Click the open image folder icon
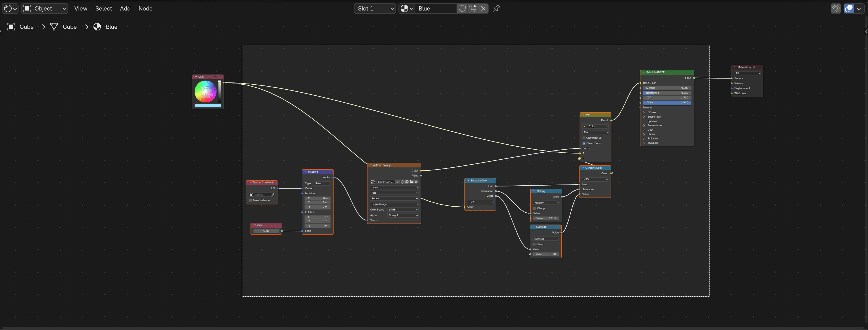The width and height of the screenshot is (868, 330). point(411,182)
